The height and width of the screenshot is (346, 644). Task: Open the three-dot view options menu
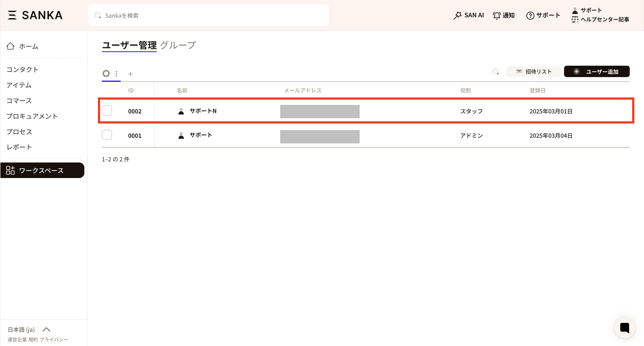116,74
